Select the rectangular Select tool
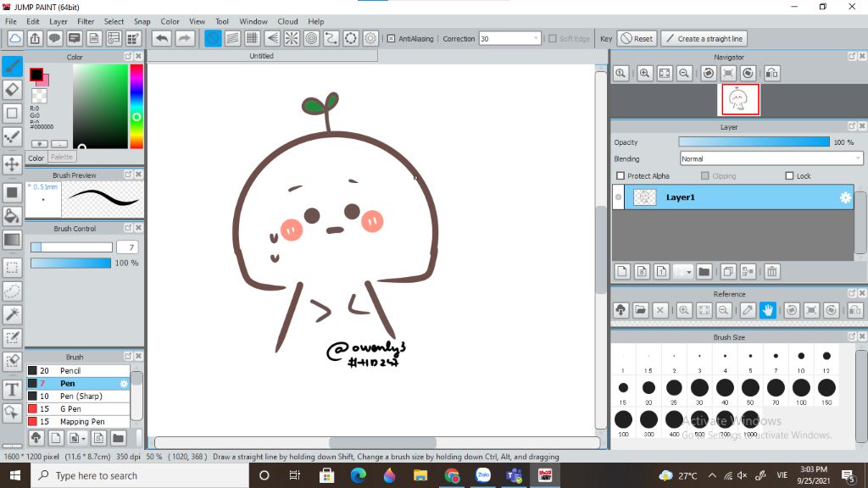 tap(12, 268)
